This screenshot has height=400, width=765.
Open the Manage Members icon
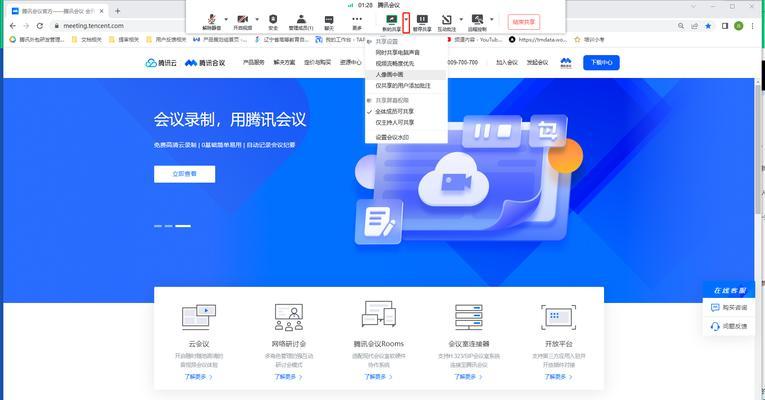[x=301, y=19]
